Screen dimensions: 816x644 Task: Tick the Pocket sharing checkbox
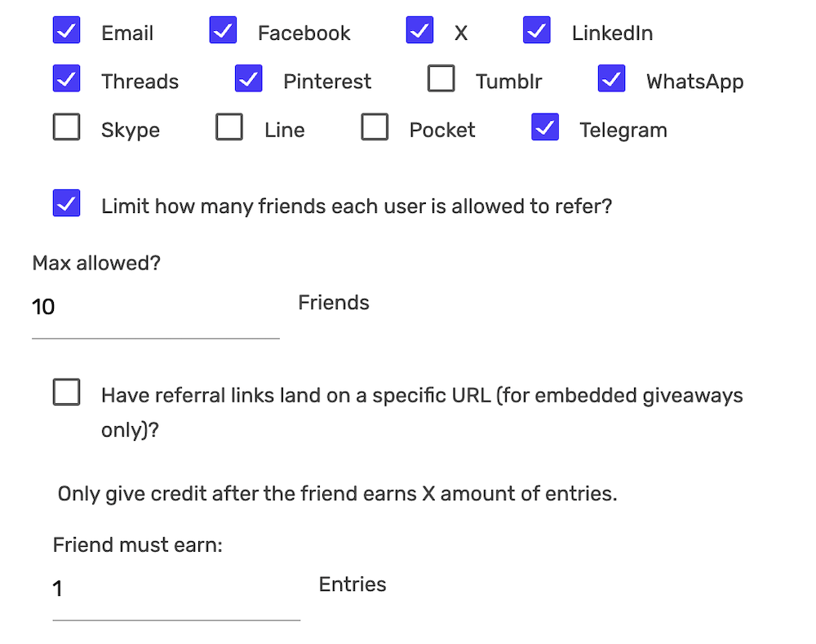tap(375, 128)
